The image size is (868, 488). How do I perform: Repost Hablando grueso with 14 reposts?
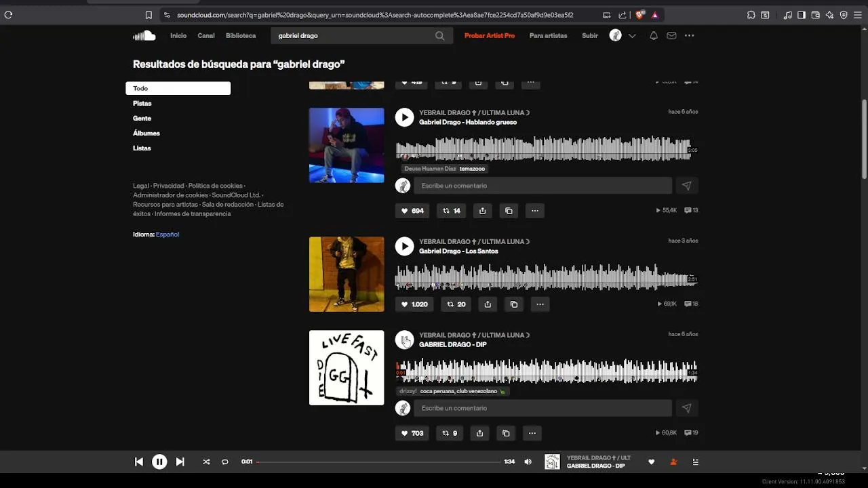(452, 211)
